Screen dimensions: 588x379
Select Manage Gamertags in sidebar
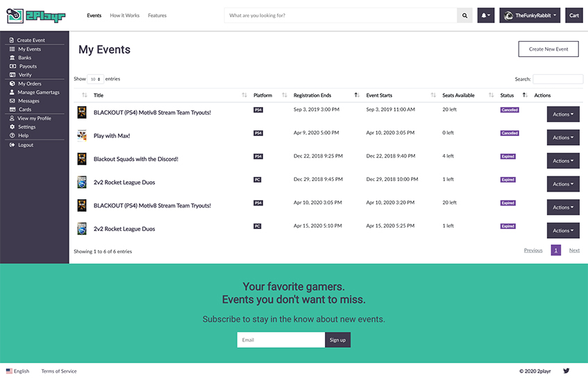pos(38,92)
